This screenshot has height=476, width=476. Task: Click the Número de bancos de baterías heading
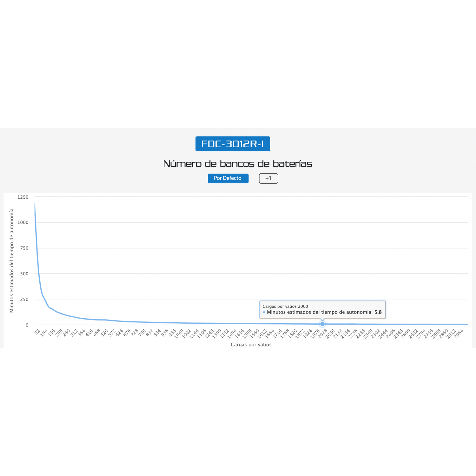tap(238, 164)
